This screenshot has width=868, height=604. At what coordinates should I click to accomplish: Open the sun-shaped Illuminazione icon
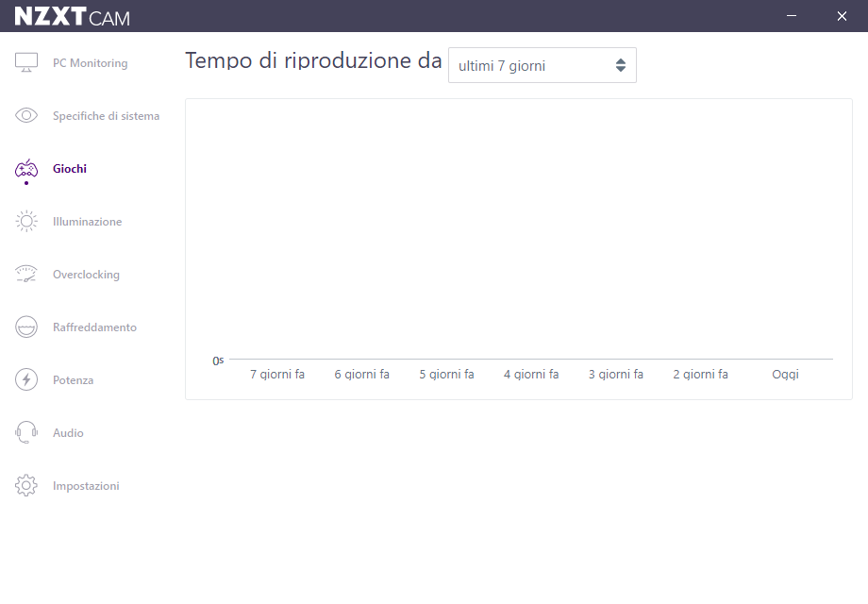coord(26,222)
